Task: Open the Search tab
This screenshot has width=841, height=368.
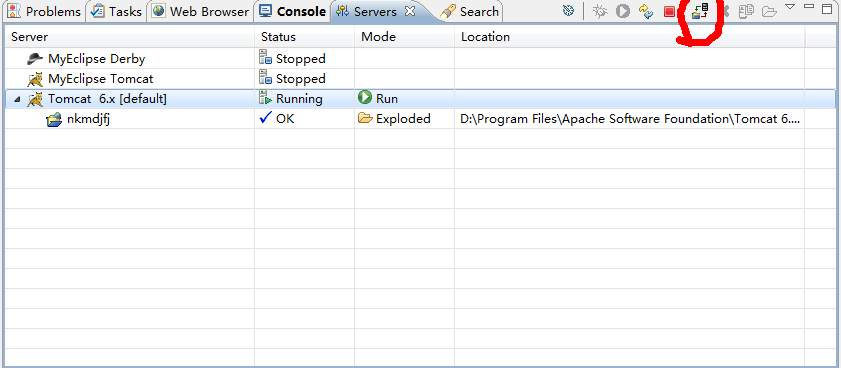Action: click(470, 11)
